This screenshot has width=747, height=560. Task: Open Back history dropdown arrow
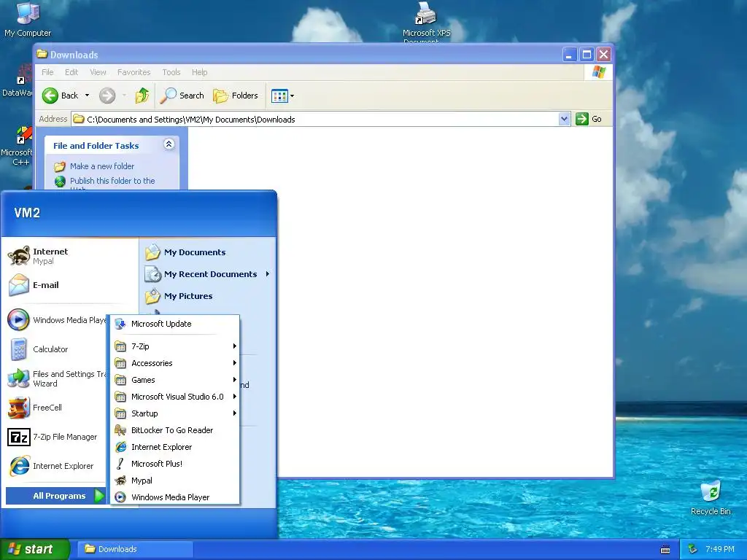[x=88, y=96]
